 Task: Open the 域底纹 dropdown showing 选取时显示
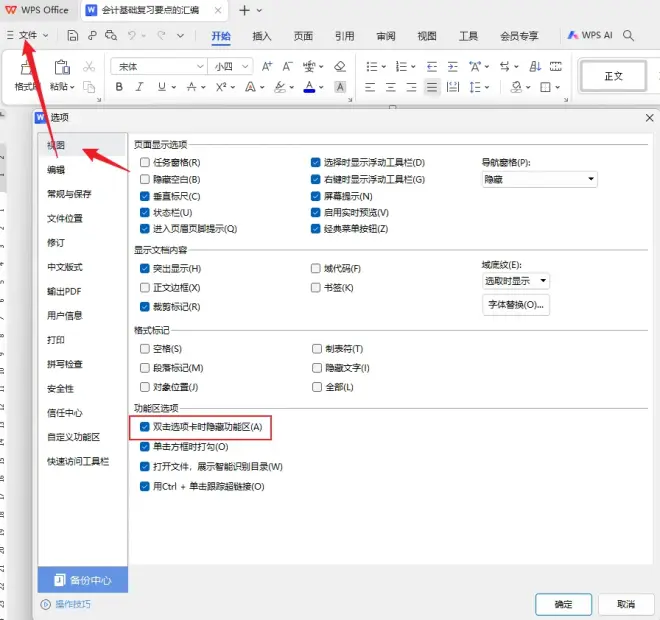click(516, 281)
